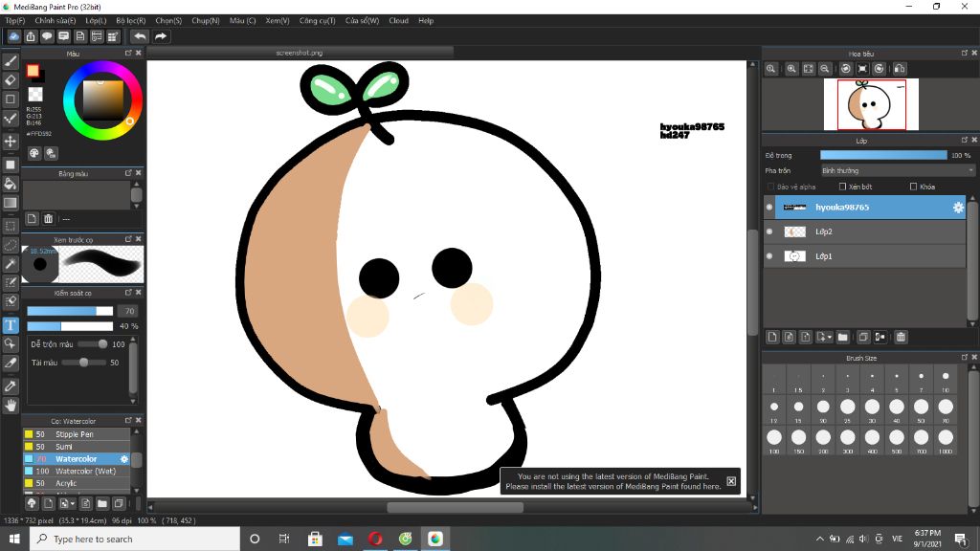Delete layer with the trash icon
The height and width of the screenshot is (551, 980).
[901, 337]
